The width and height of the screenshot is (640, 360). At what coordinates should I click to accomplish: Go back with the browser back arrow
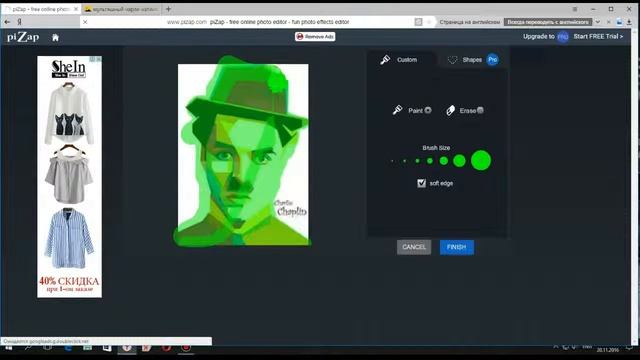(7, 22)
